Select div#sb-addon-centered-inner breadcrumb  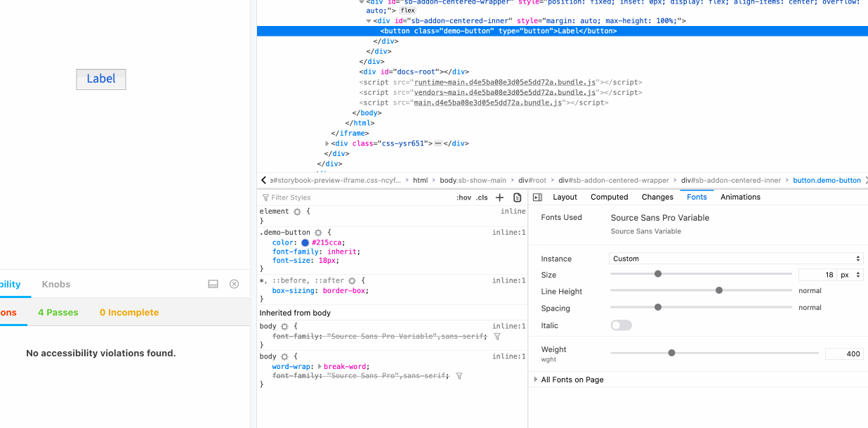(730, 181)
